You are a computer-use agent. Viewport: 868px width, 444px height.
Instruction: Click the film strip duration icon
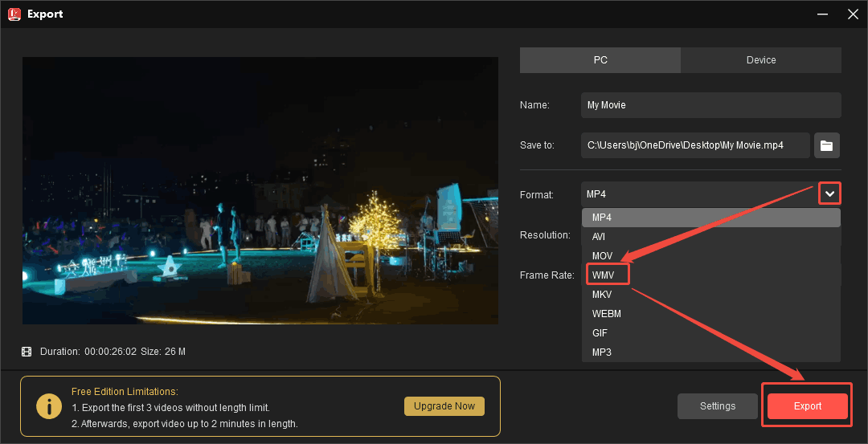[27, 352]
